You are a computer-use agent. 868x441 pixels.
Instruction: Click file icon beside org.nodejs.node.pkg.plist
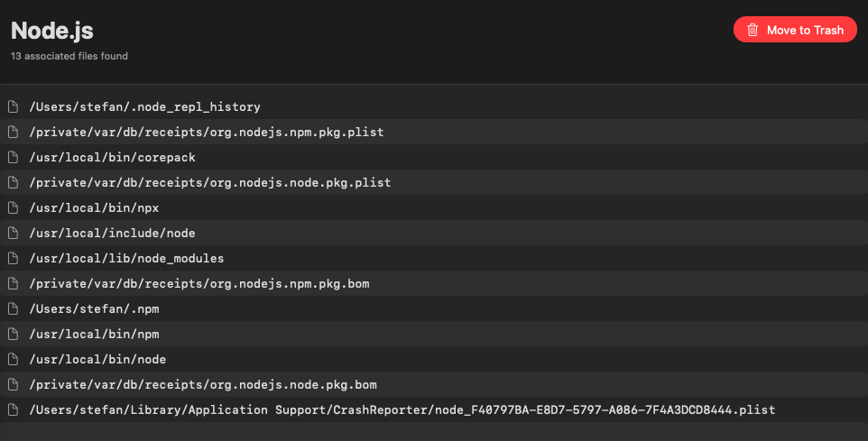pos(13,182)
